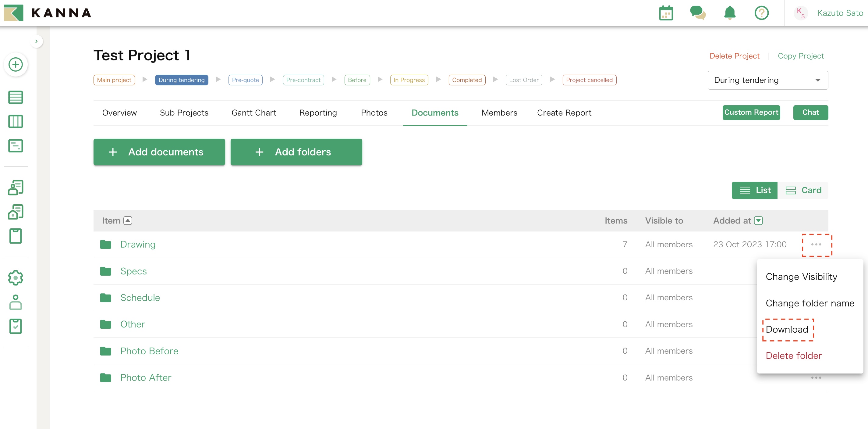Click the Drawing folder three-dot menu

click(x=816, y=245)
